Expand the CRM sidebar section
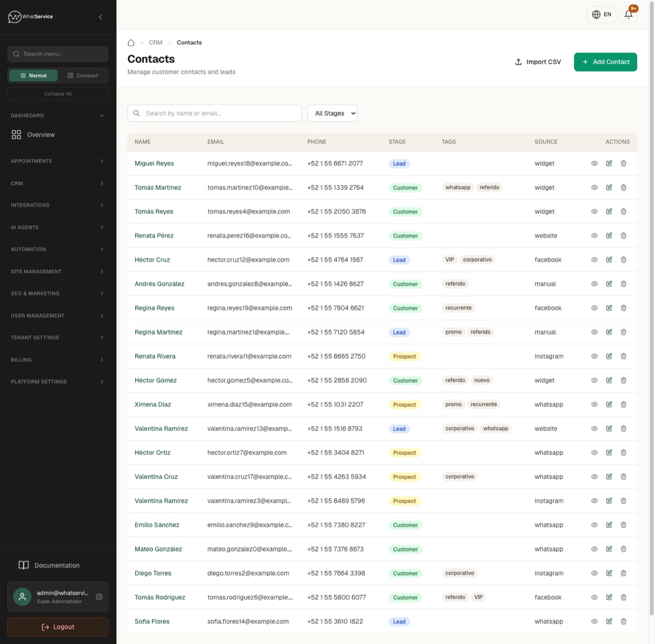The width and height of the screenshot is (655, 644). [58, 183]
